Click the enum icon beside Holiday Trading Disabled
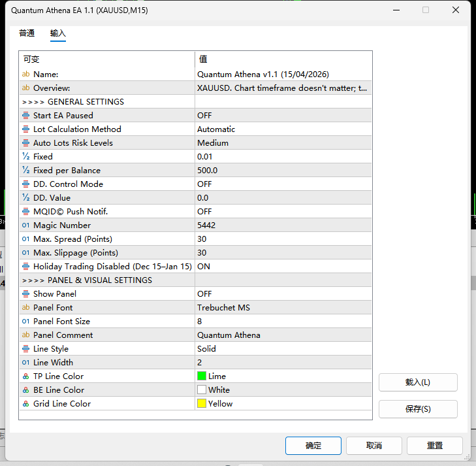The width and height of the screenshot is (476, 466). 26,267
